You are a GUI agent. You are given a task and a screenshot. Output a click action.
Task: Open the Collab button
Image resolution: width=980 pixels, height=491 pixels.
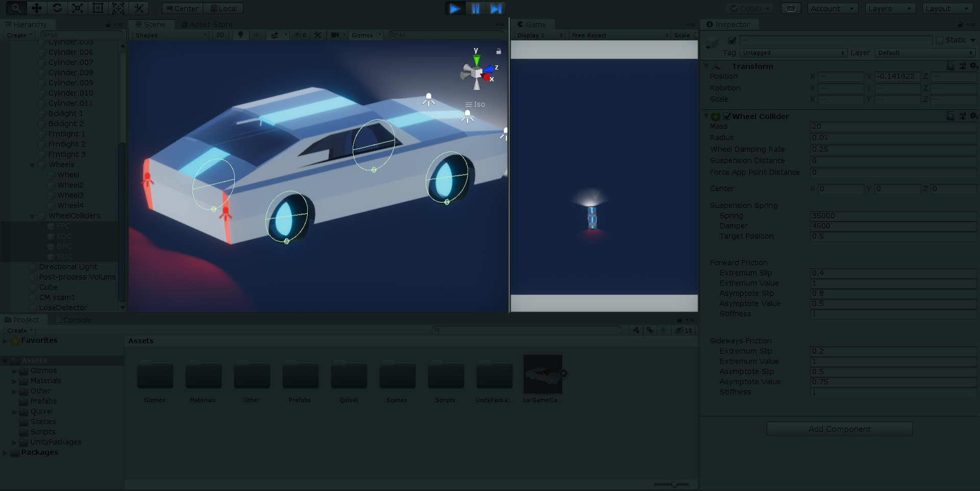tap(750, 9)
